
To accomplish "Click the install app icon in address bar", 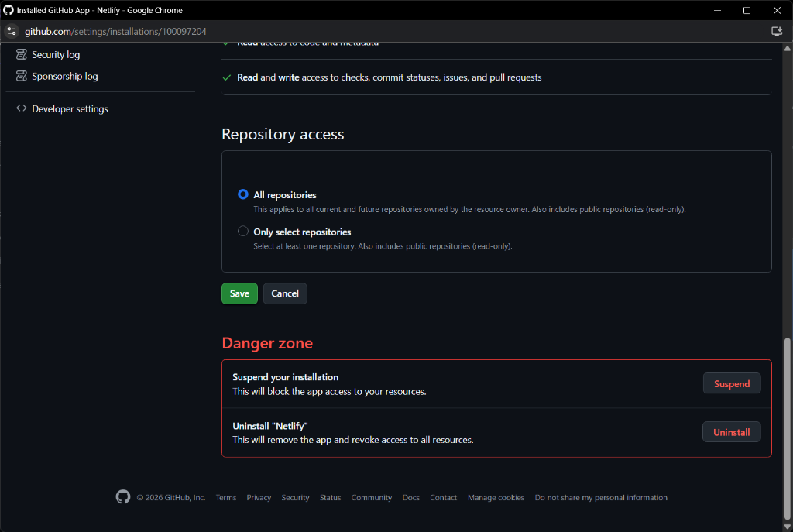I will 777,32.
